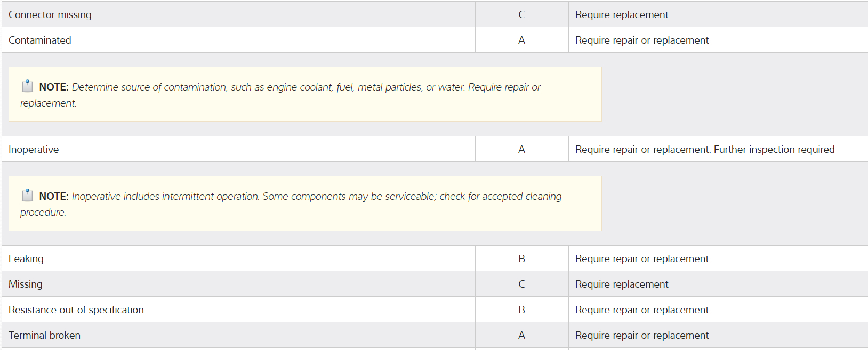Click the note icon beside inoperative note
Viewport: 868px width, 350px height.
(x=27, y=196)
